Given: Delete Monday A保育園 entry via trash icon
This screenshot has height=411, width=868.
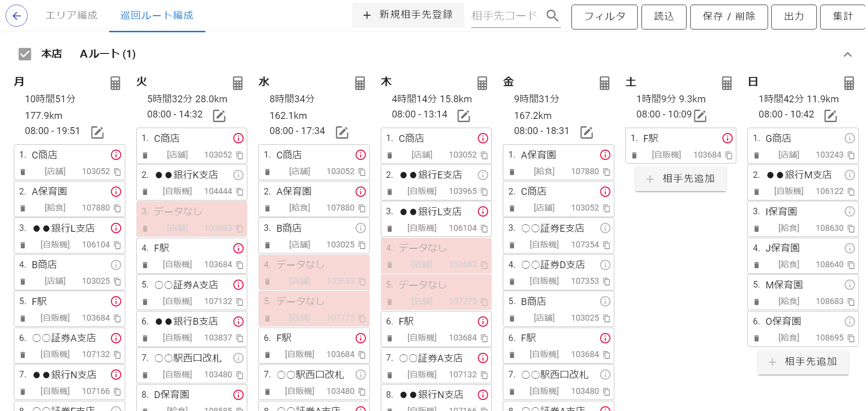Looking at the screenshot, I should pyautogui.click(x=23, y=208).
